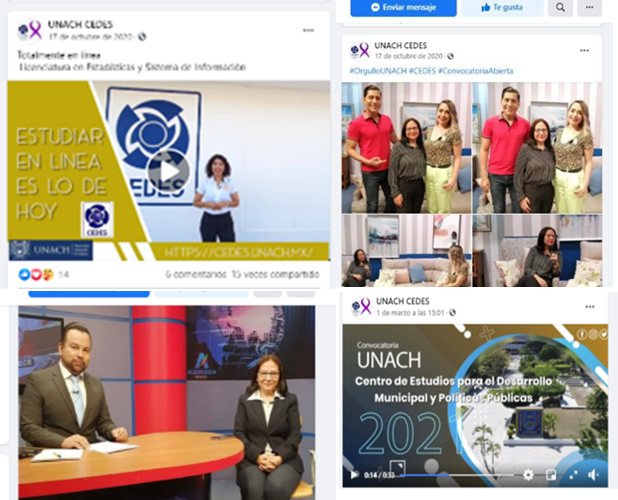This screenshot has width=618, height=500.
Task: Click the red heart reaction icon
Action: (36, 274)
